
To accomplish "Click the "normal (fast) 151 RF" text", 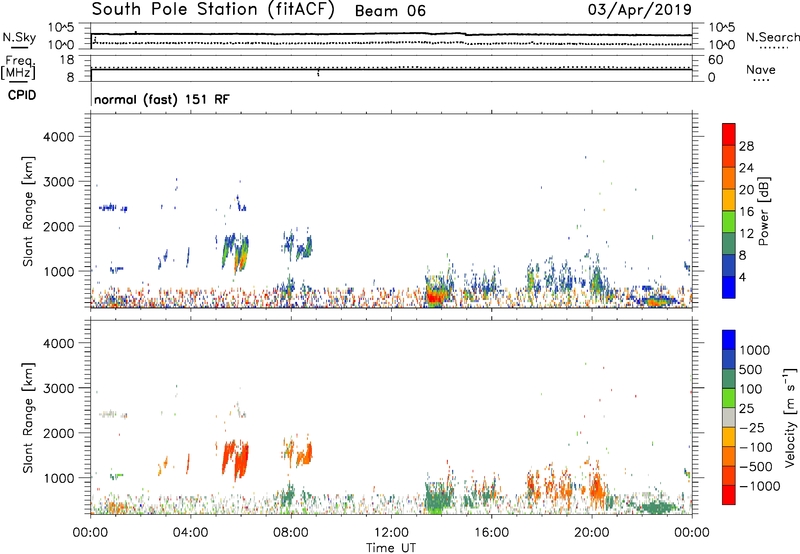I will (x=162, y=99).
